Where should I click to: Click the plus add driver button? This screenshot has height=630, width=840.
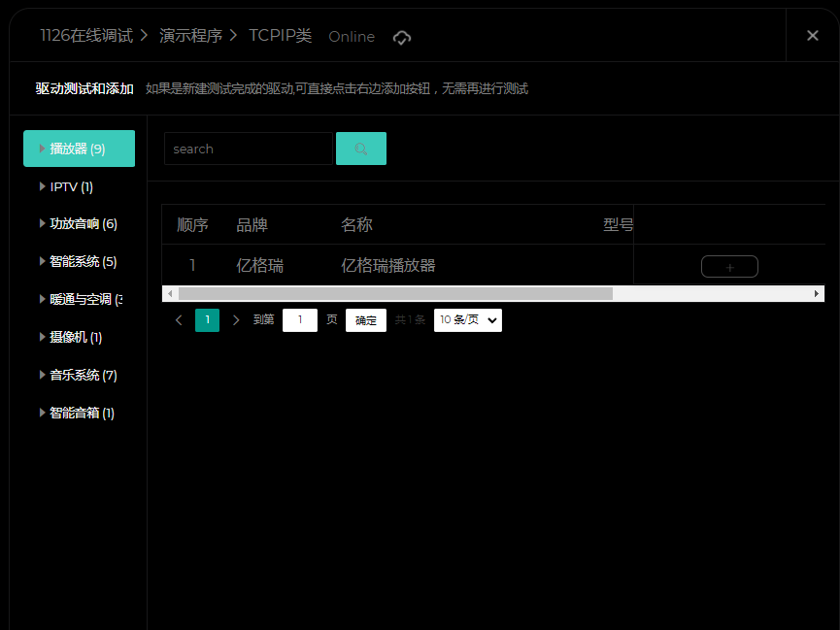click(729, 267)
